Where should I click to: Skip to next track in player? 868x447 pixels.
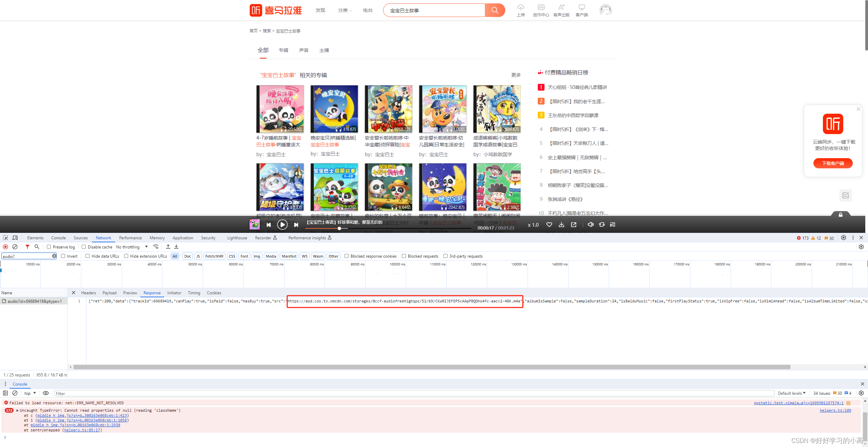pos(296,225)
